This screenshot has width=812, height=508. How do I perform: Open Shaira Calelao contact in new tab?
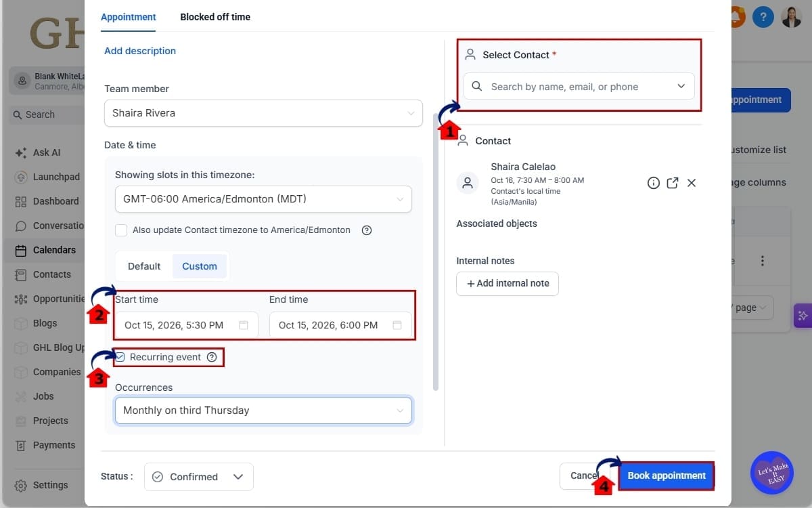coord(673,183)
